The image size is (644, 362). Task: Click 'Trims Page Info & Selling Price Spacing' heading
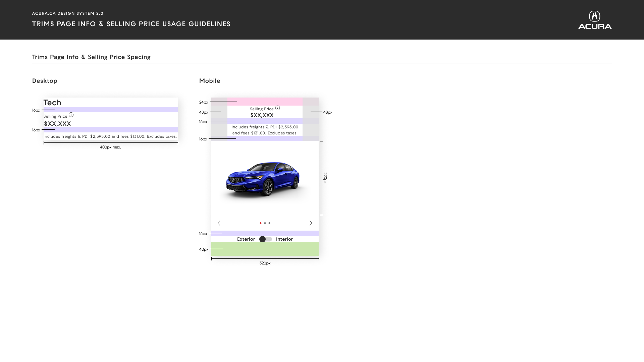pos(91,57)
